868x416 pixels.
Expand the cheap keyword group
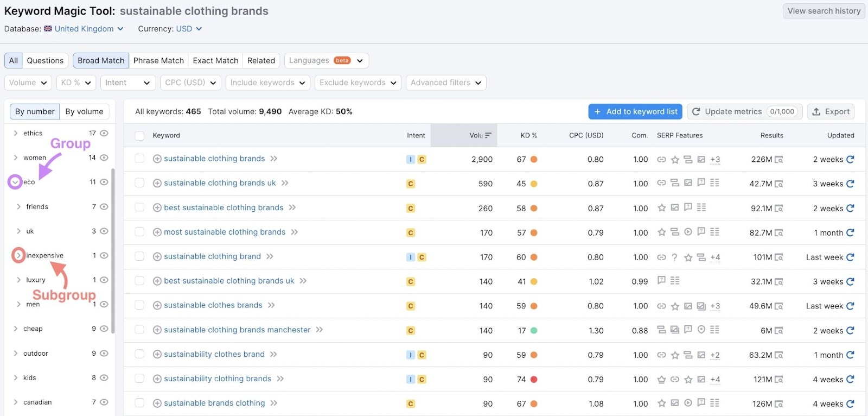click(x=16, y=329)
